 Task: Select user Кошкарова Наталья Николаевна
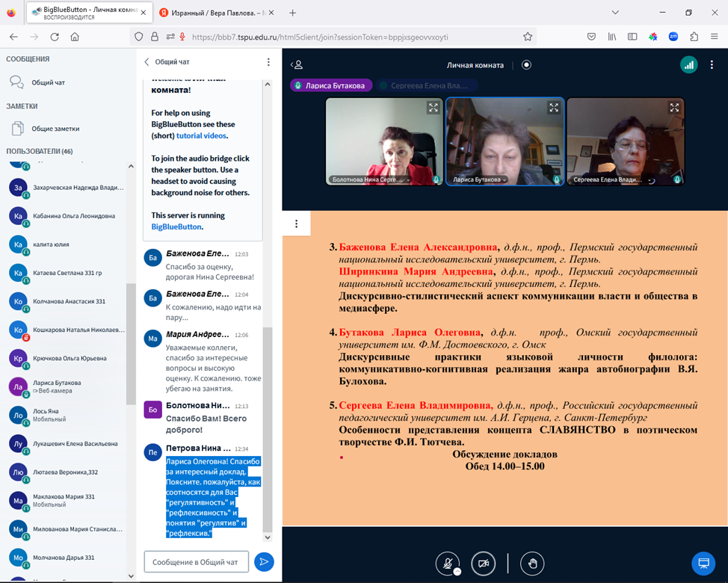tap(67, 330)
